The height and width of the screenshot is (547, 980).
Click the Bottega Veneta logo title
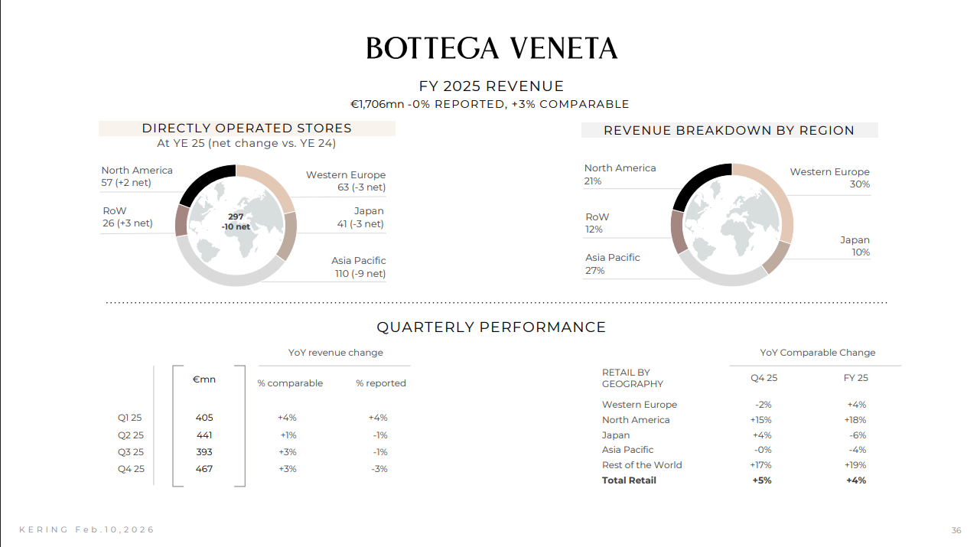(491, 48)
